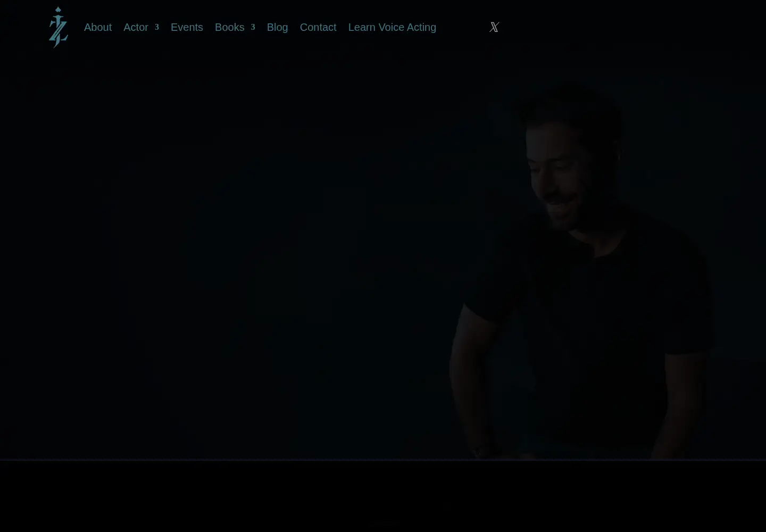766x532 pixels.
Task: Open the About page
Action: tap(98, 27)
